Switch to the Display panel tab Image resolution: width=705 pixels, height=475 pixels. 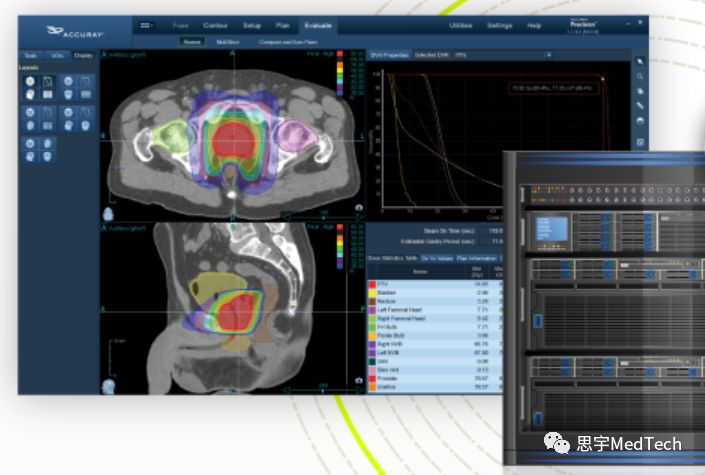(x=83, y=55)
